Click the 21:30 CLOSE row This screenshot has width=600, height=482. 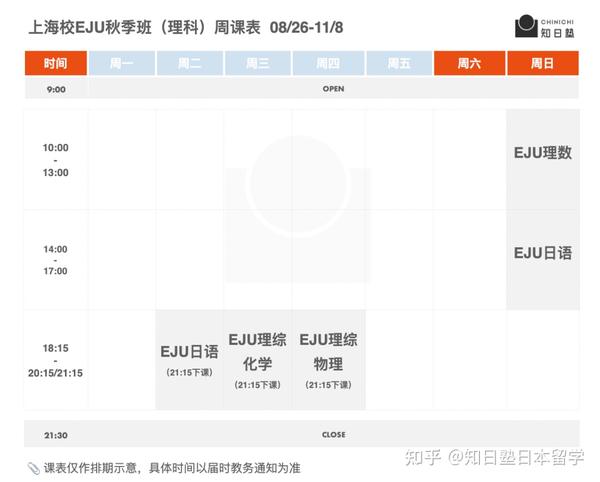[x=333, y=435]
